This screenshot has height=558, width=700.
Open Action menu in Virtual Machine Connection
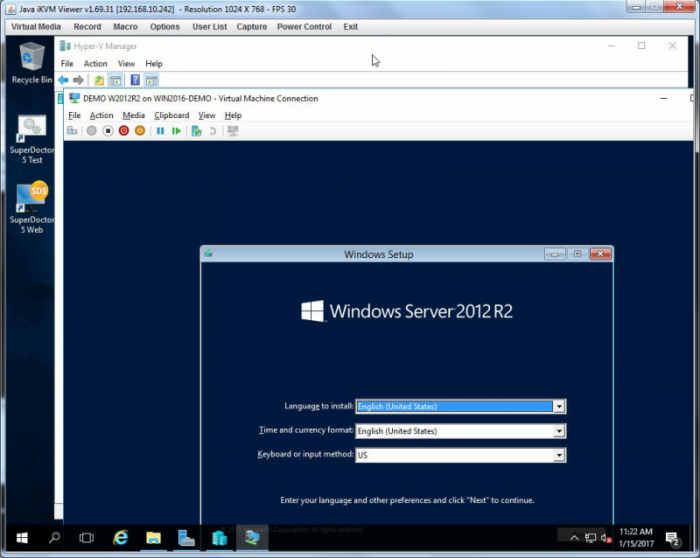click(x=101, y=115)
